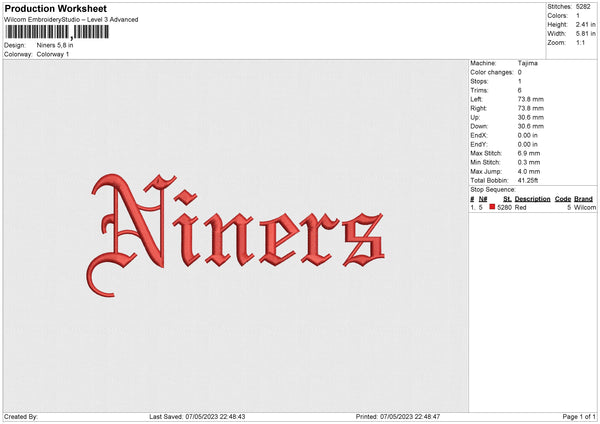Click the 'Wilcom' brand cell

point(585,207)
